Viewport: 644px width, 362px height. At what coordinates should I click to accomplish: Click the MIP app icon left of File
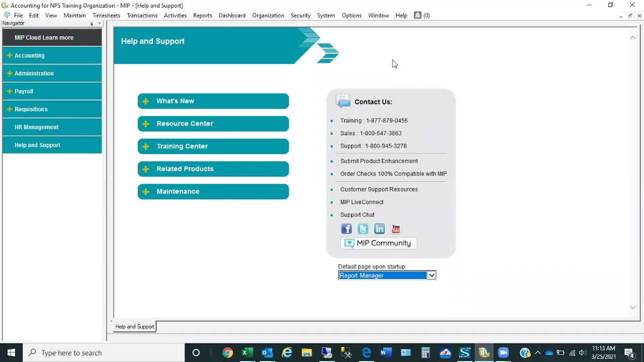7,15
